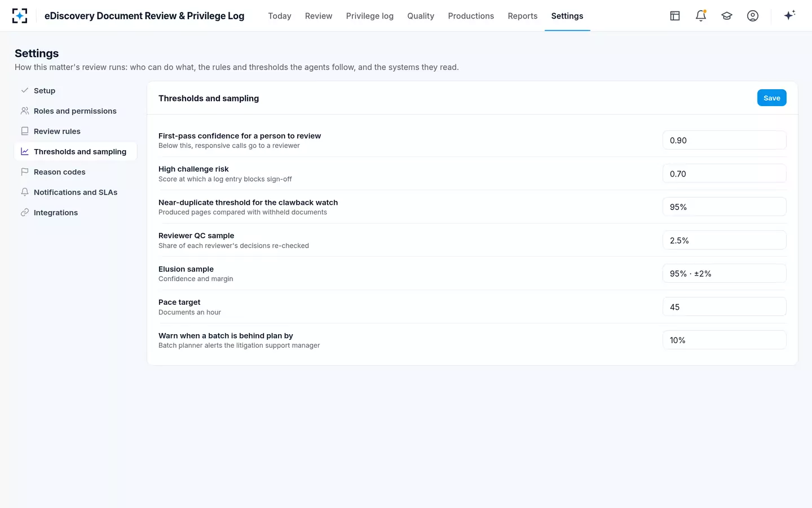Viewport: 812px width, 508px height.
Task: Switch to the Review tab
Action: [319, 16]
